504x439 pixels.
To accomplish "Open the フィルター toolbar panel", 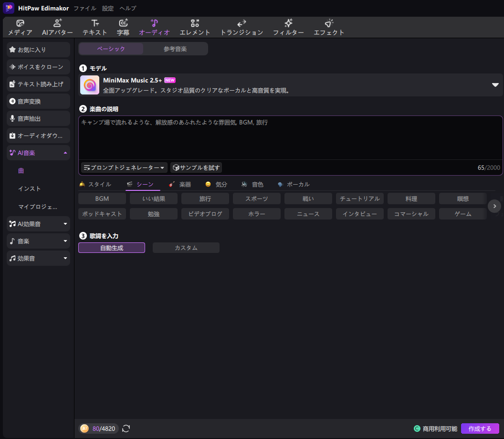I will (288, 27).
